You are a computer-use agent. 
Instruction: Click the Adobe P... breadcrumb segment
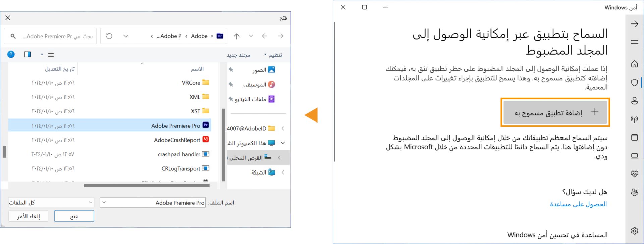coord(169,36)
